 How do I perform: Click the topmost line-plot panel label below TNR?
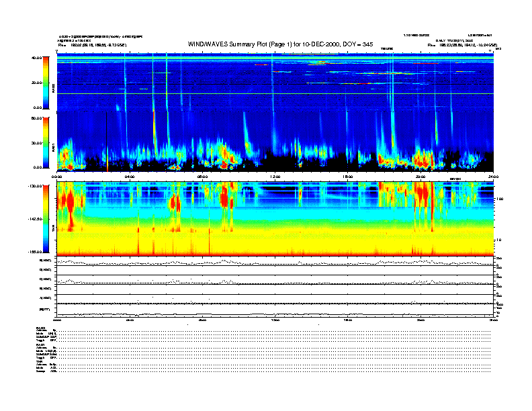[x=46, y=261]
